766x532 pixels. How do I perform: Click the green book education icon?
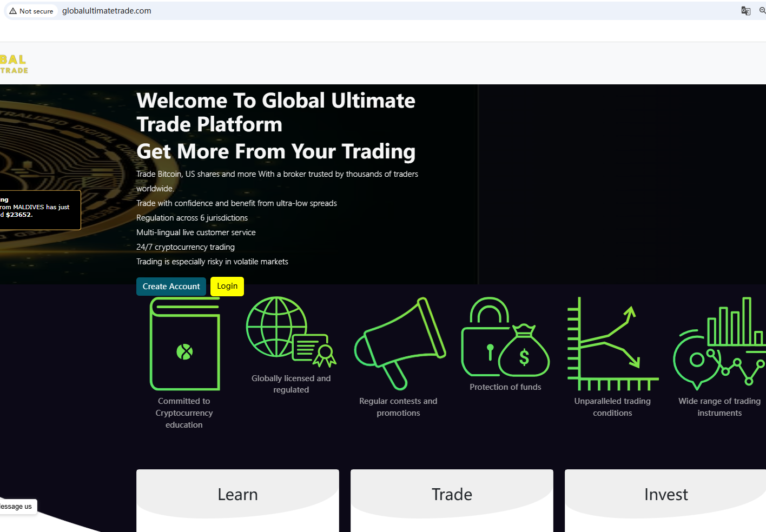coord(184,344)
